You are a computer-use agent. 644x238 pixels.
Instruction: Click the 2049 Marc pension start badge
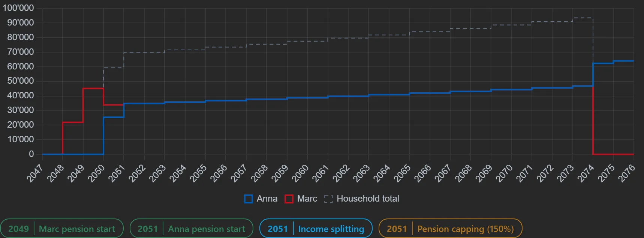[62, 229]
